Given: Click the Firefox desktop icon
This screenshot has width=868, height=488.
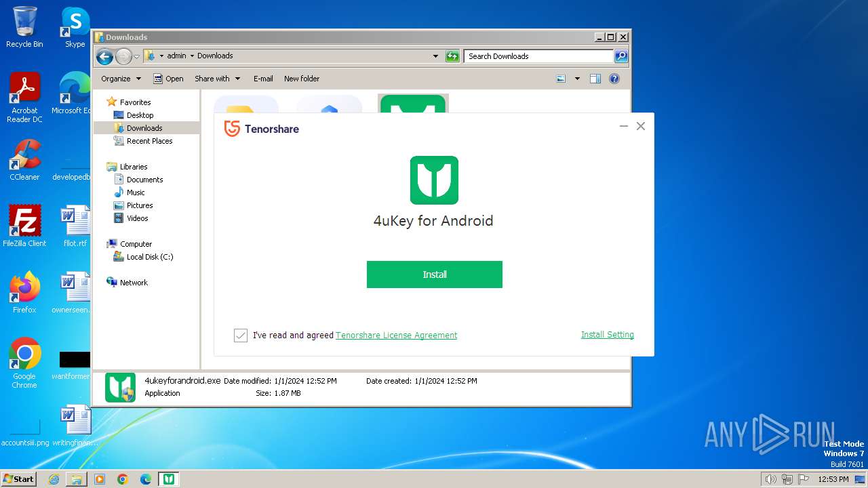Looking at the screenshot, I should tap(24, 292).
